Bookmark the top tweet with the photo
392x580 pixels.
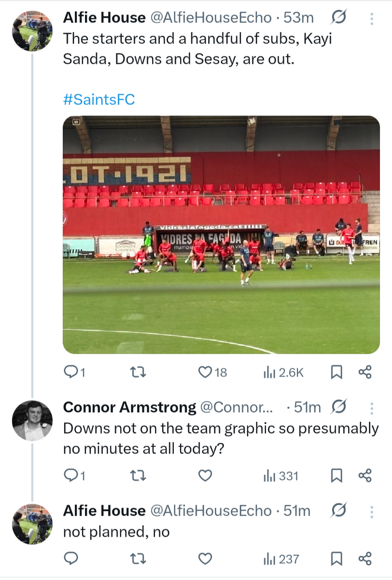point(336,372)
